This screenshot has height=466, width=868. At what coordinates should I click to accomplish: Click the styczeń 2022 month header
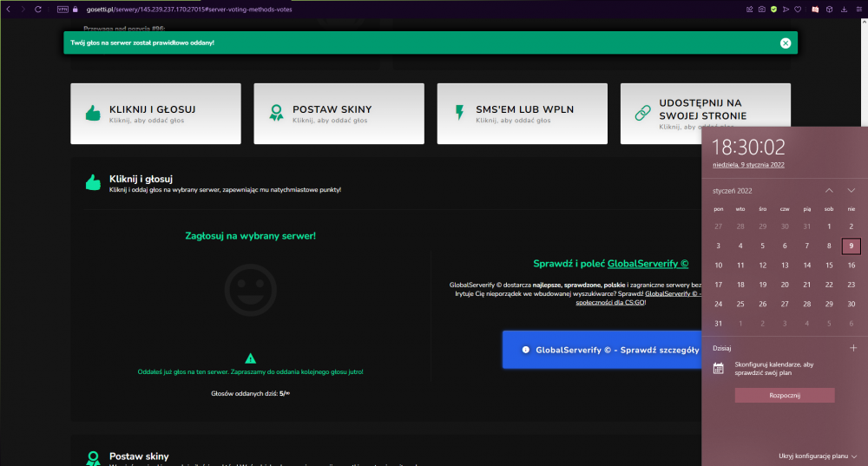(732, 191)
